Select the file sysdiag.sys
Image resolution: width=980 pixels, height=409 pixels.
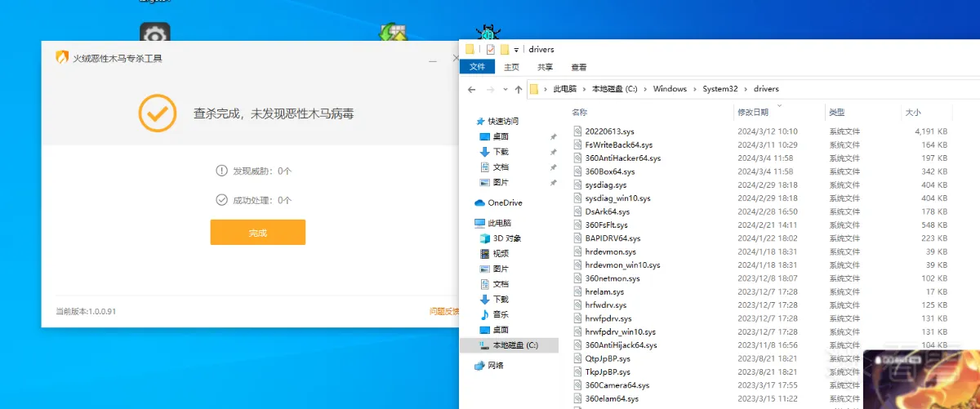tap(605, 185)
